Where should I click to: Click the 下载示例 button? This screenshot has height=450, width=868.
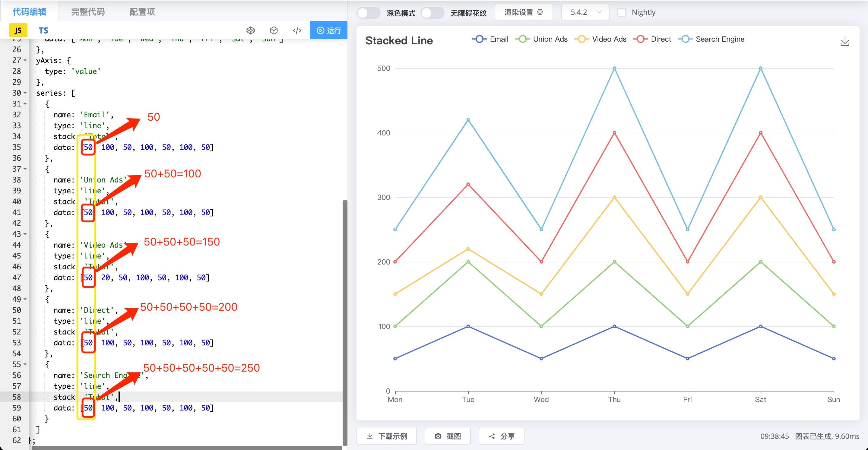(386, 436)
